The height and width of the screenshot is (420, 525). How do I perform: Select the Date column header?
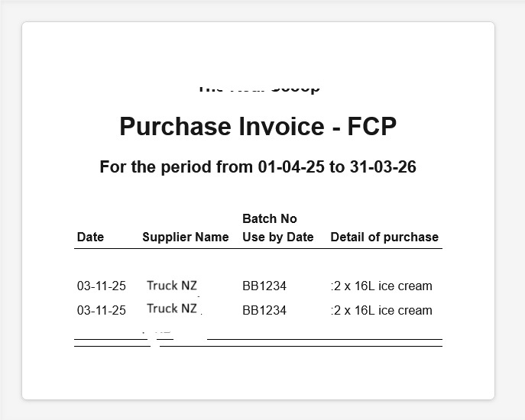90,237
